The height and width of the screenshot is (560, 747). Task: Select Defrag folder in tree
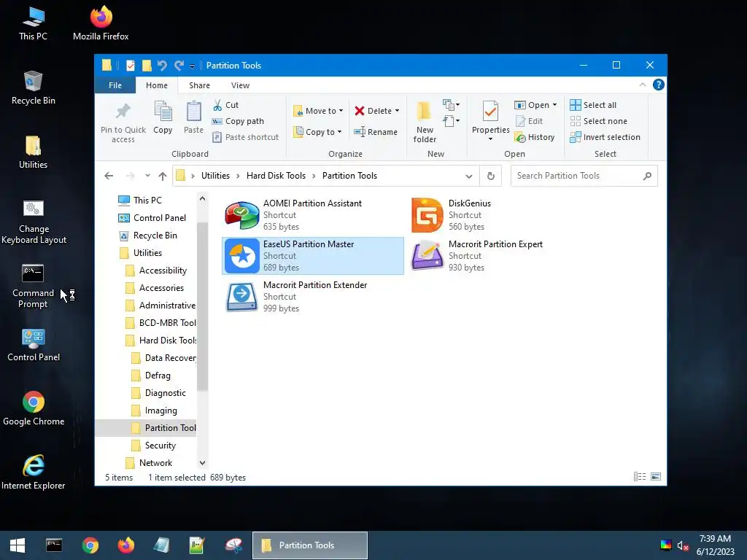[151, 376]
